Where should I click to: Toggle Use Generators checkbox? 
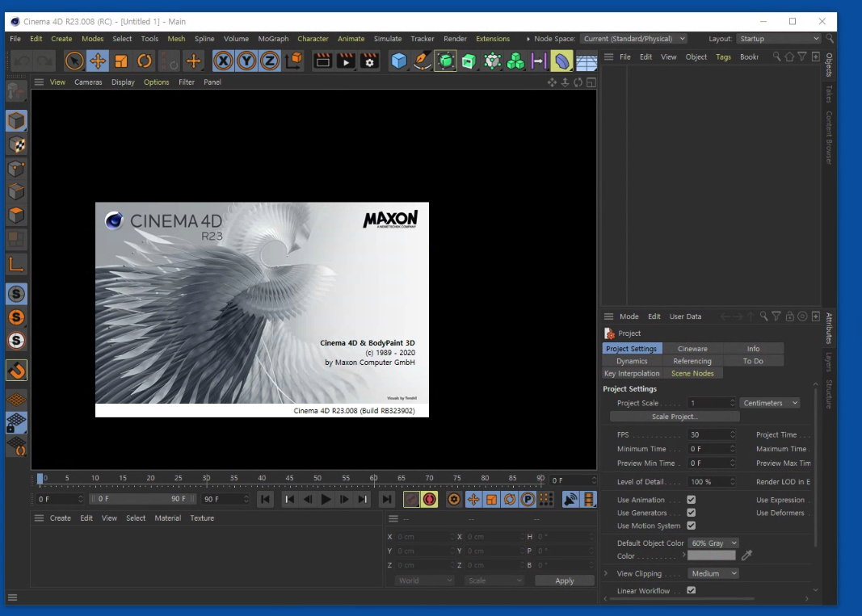[691, 513]
